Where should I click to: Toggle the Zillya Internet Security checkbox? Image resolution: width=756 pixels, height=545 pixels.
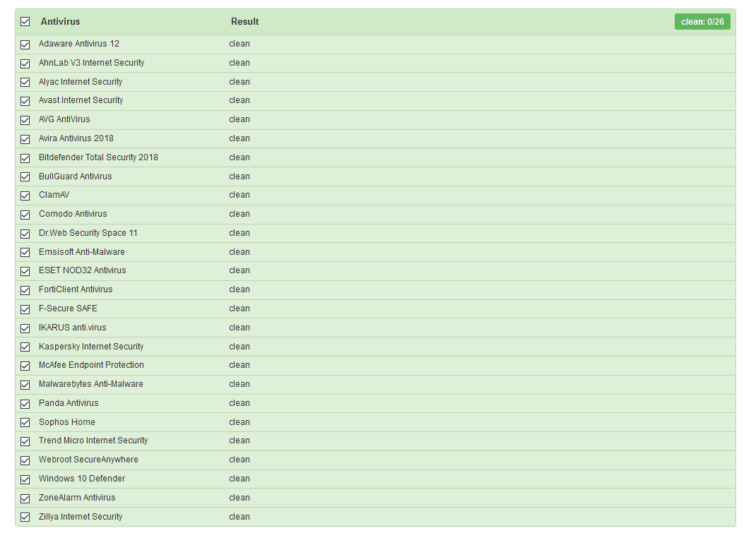[x=25, y=517]
